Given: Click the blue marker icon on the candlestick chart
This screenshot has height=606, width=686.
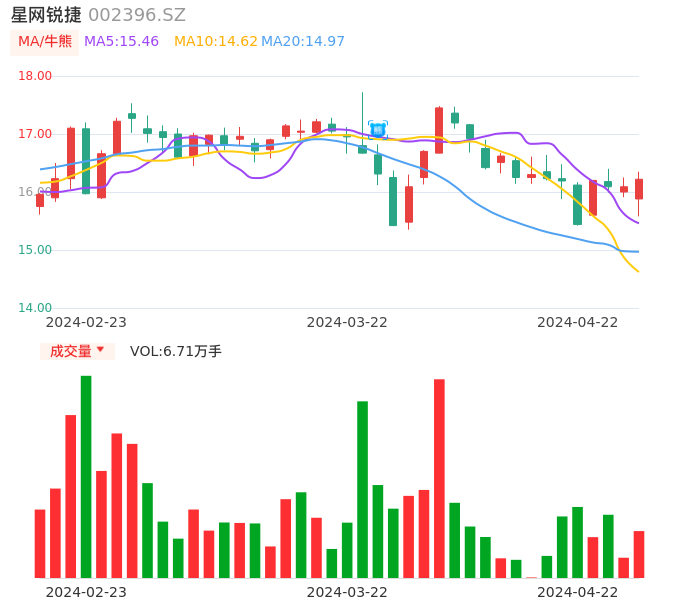Looking at the screenshot, I should [378, 129].
